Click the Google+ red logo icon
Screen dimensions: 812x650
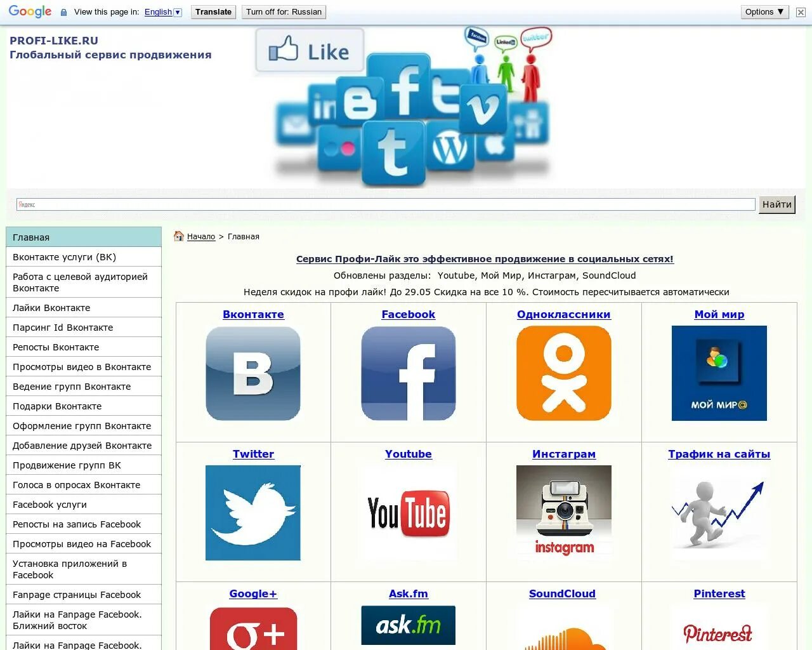(253, 628)
